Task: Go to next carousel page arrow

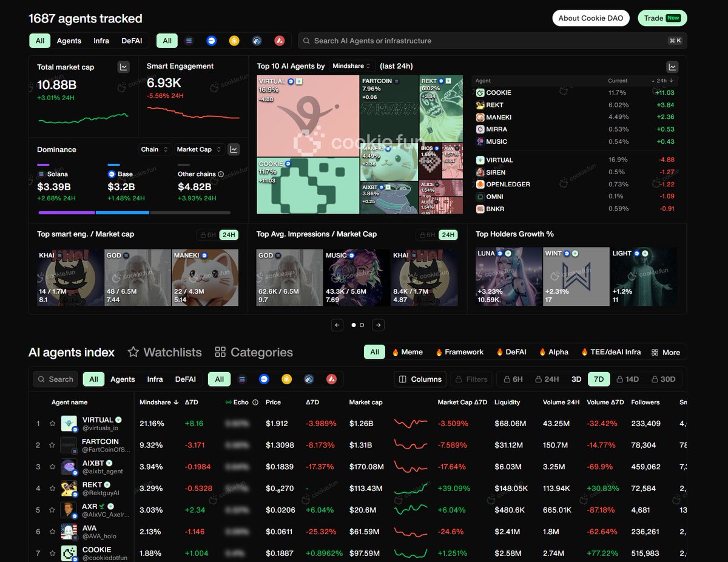Action: click(378, 325)
